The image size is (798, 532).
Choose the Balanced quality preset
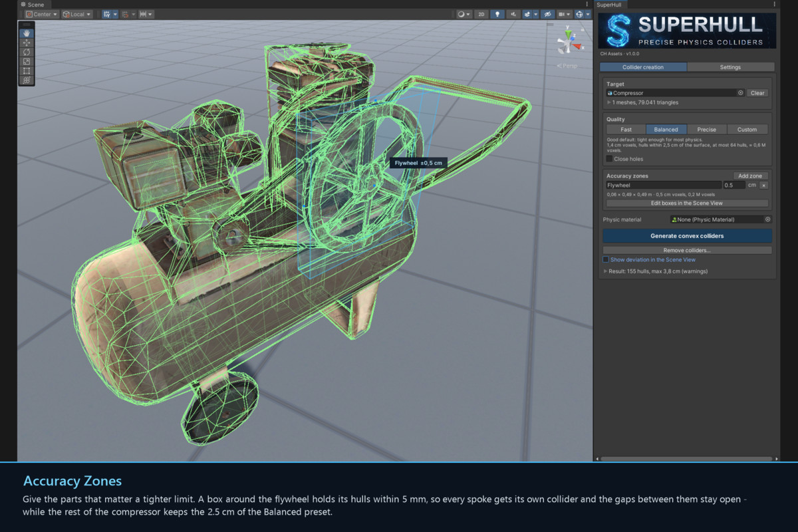[x=666, y=130]
